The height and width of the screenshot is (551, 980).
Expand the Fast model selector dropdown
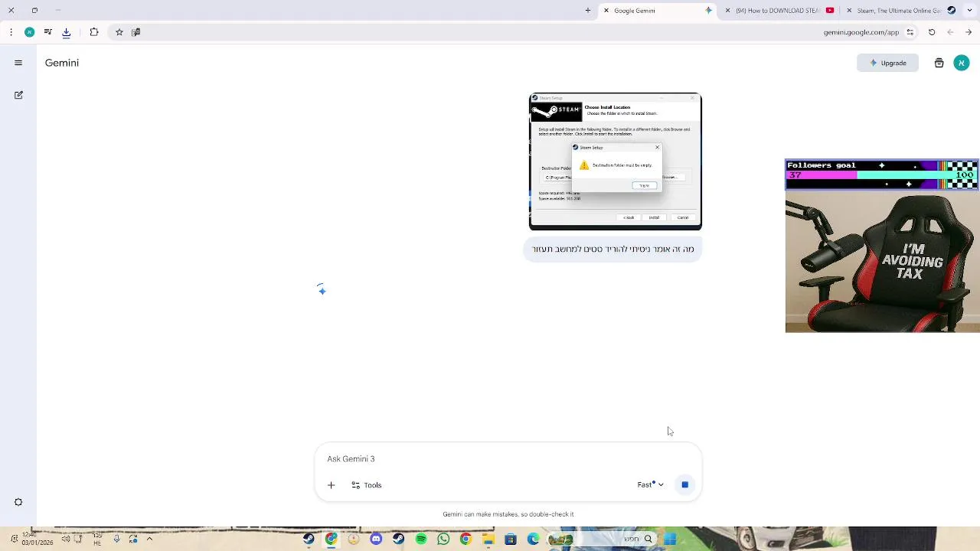click(x=650, y=484)
